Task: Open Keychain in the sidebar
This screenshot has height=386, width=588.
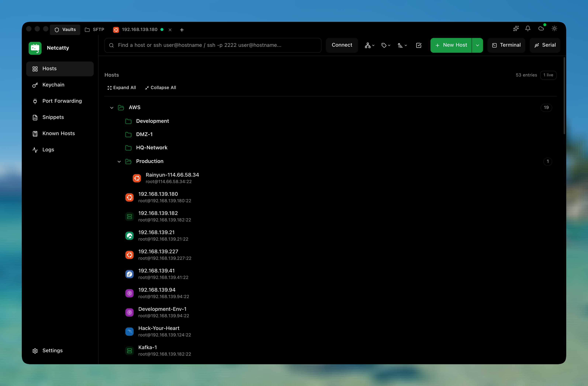Action: (x=60, y=85)
